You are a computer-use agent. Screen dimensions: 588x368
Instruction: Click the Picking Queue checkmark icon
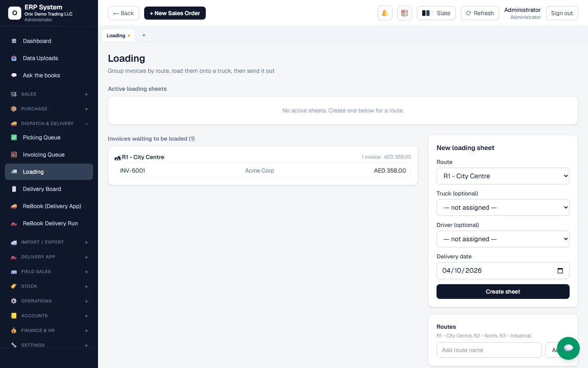[14, 137]
